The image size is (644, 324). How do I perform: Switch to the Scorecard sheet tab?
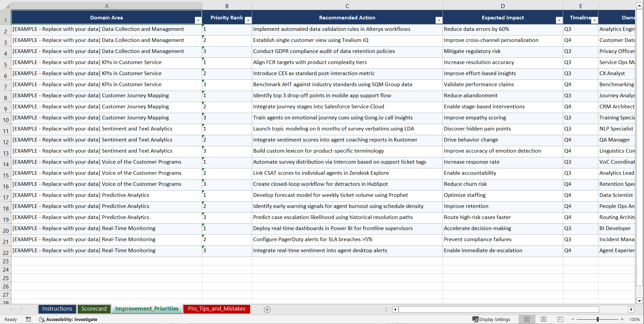click(x=94, y=309)
